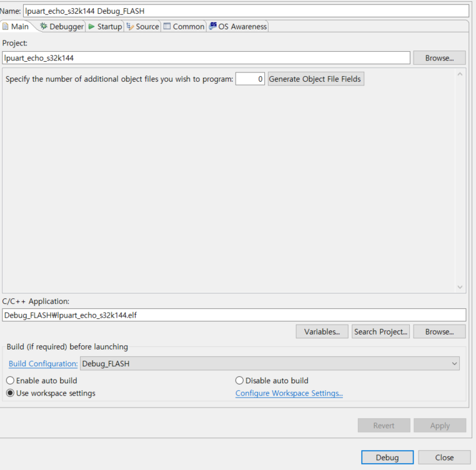This screenshot has height=470, width=476.
Task: Click the Debugger tab bug icon
Action: pos(44,26)
